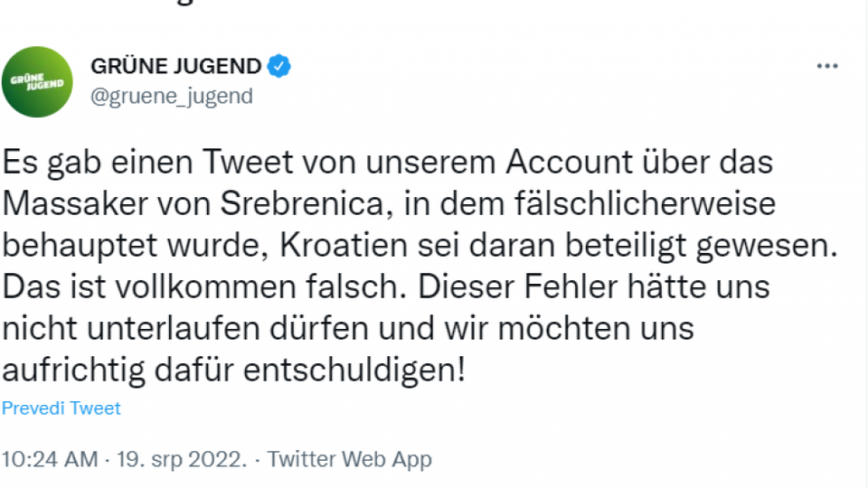Click the date 19. srp 2022.
Viewport: 868px width, 488px height.
click(x=179, y=459)
